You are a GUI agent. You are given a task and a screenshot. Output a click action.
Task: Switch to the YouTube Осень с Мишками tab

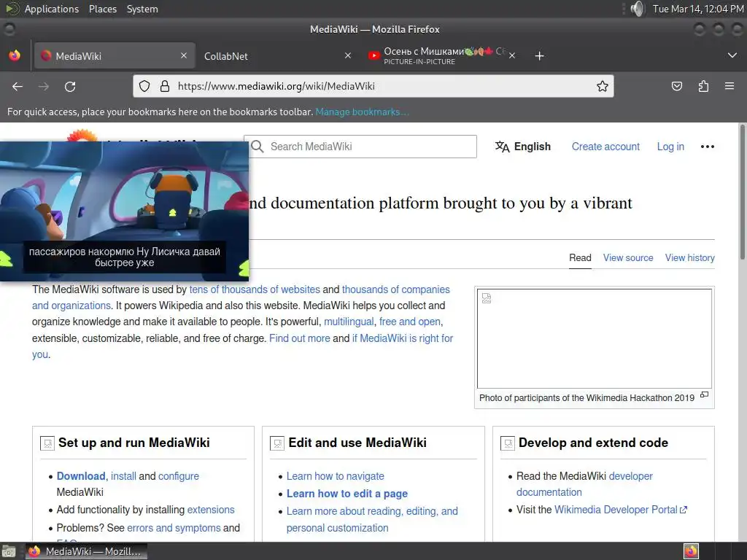click(x=441, y=55)
